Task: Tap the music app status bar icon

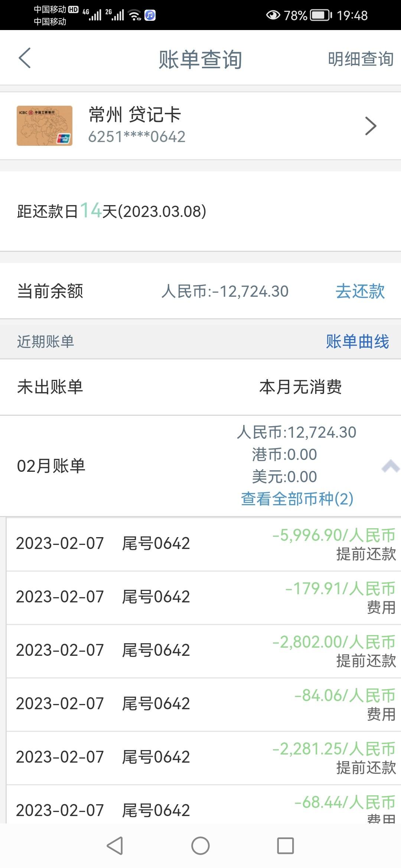Action: pos(150,15)
